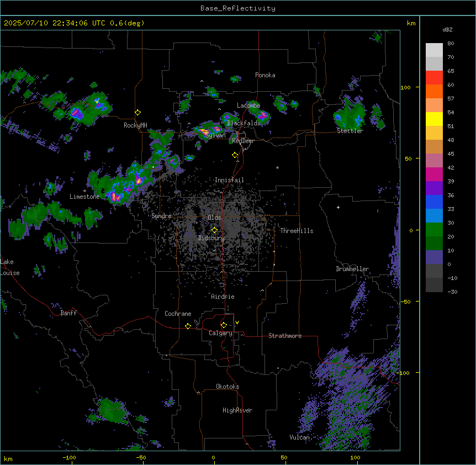Pick the violet purple swatch beside 39 label
The height and width of the screenshot is (465, 476).
click(434, 188)
